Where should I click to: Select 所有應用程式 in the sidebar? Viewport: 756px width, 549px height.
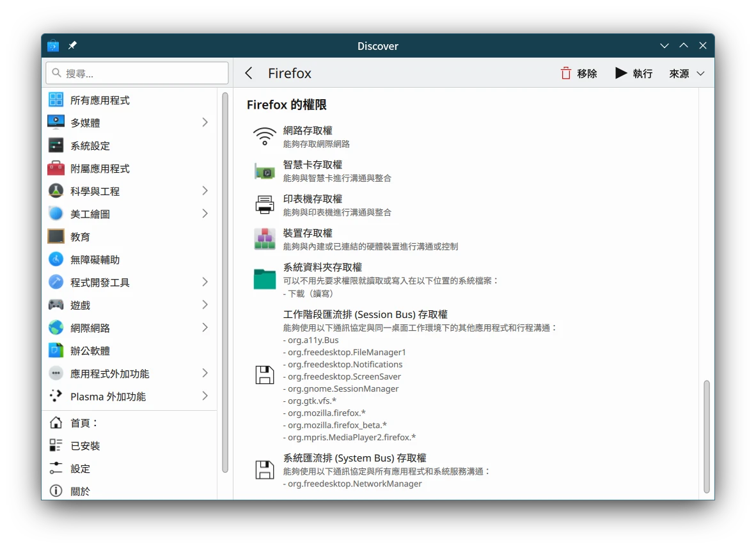[x=100, y=100]
